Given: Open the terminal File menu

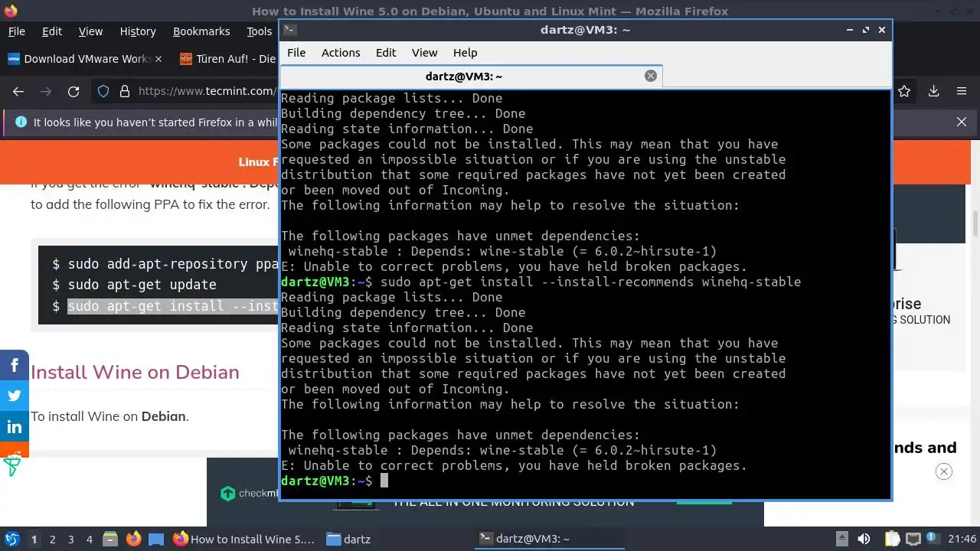Looking at the screenshot, I should (296, 53).
